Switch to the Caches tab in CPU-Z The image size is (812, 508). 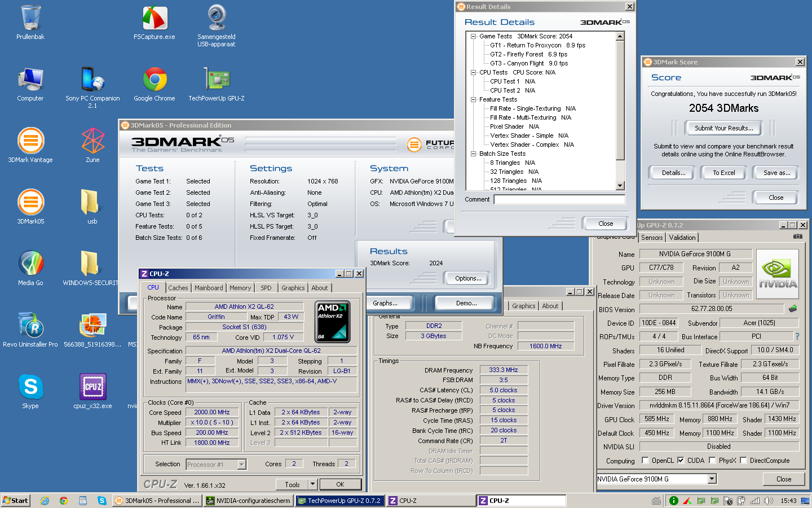178,288
